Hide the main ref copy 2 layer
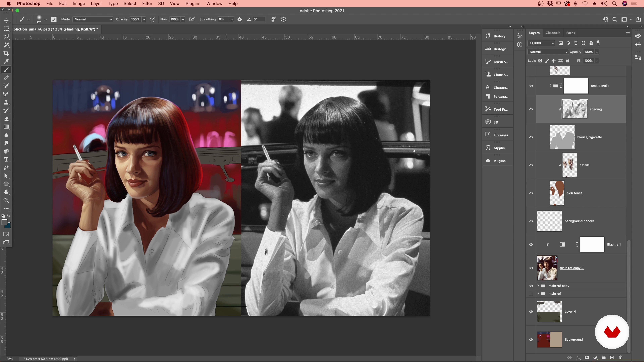This screenshot has height=362, width=644. [531, 268]
